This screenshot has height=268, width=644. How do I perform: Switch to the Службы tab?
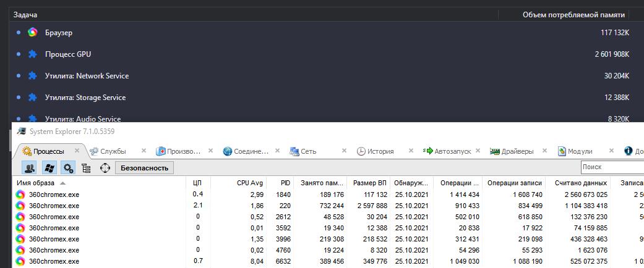(113, 151)
